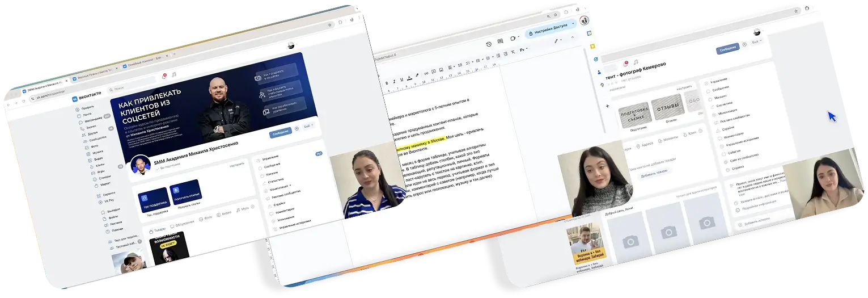Open Музыка in the VK sidebar
Screen dimensions: 868x298
click(x=96, y=152)
